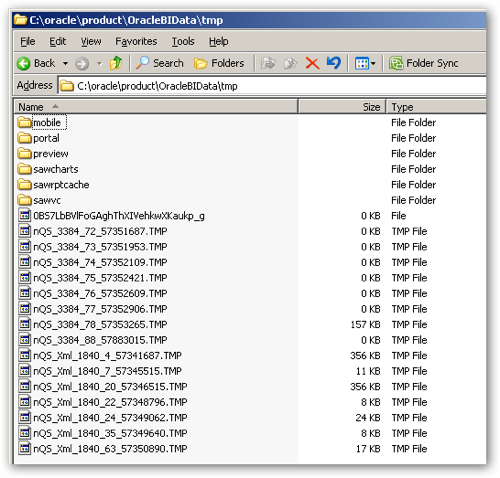
Task: Select icon of nQS_3384_78_57353265.TMP
Action: [24, 324]
